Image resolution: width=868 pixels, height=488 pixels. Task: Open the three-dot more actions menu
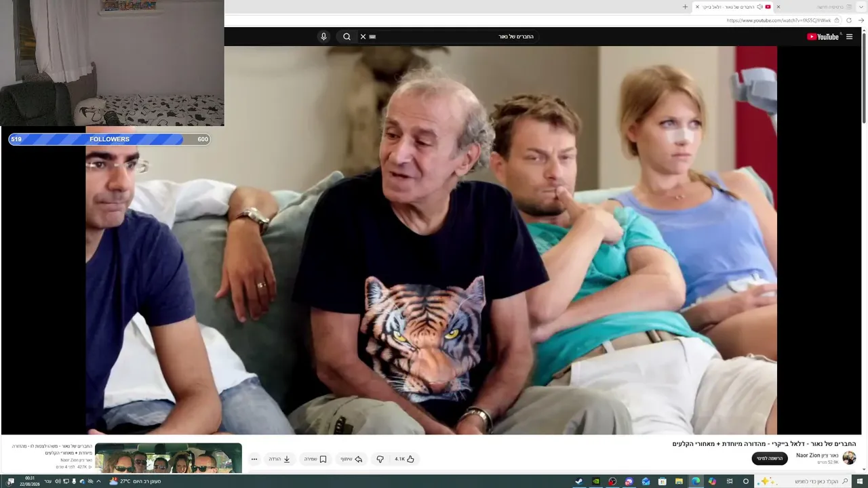pyautogui.click(x=254, y=459)
